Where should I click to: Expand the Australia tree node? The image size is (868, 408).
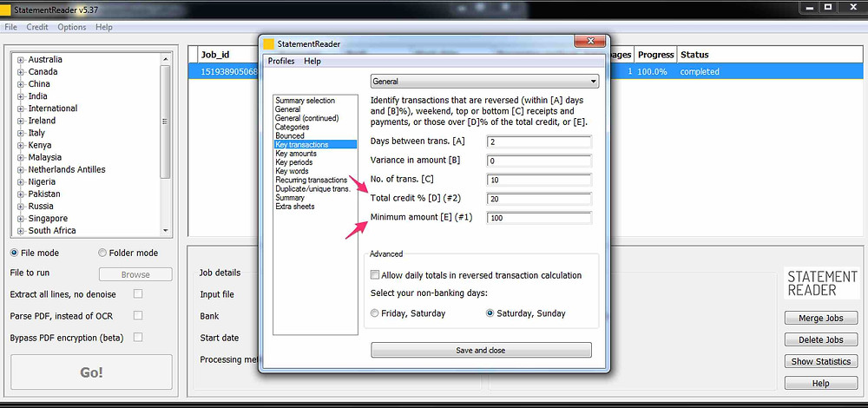pyautogui.click(x=21, y=60)
